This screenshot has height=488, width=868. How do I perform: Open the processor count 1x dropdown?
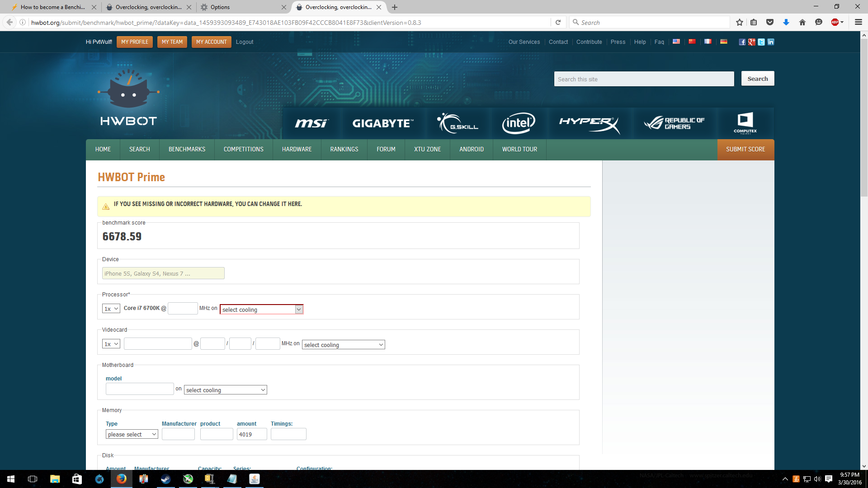coord(111,309)
